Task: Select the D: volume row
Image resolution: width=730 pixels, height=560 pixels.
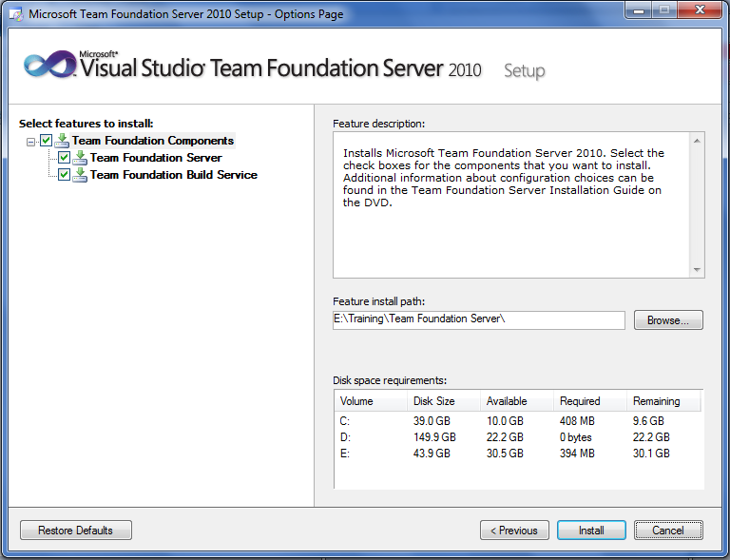Action: (518, 437)
